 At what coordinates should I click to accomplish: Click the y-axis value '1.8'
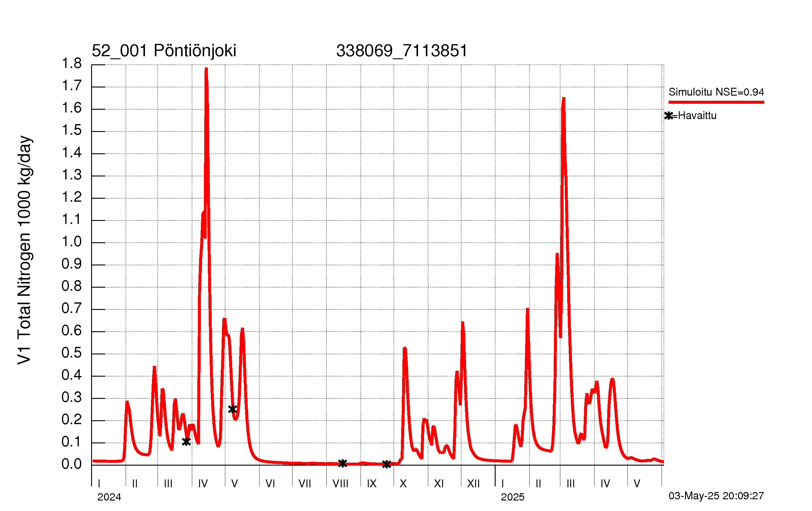(72, 63)
